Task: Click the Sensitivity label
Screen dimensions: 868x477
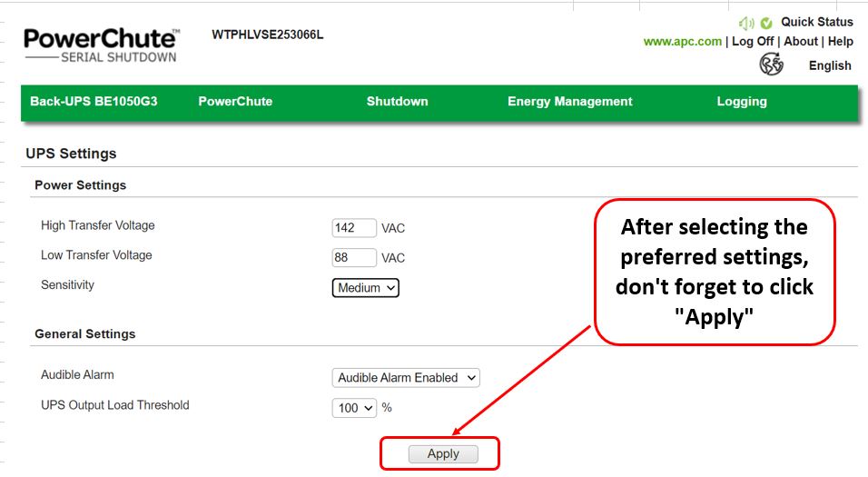Action: pos(67,284)
